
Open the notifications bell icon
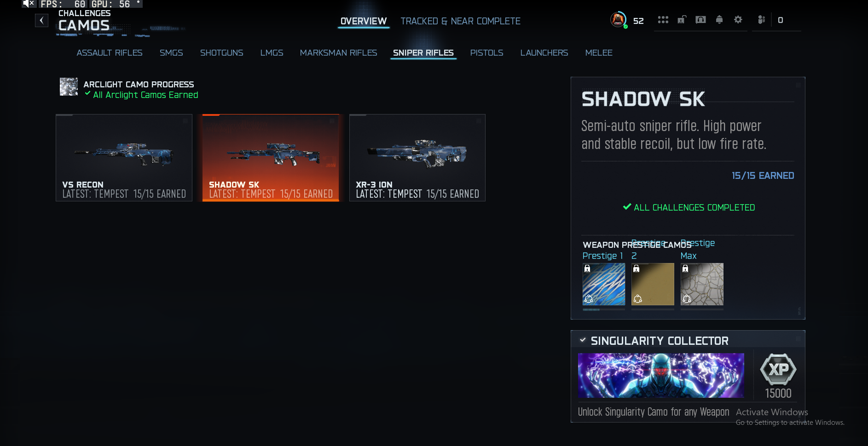(x=719, y=20)
